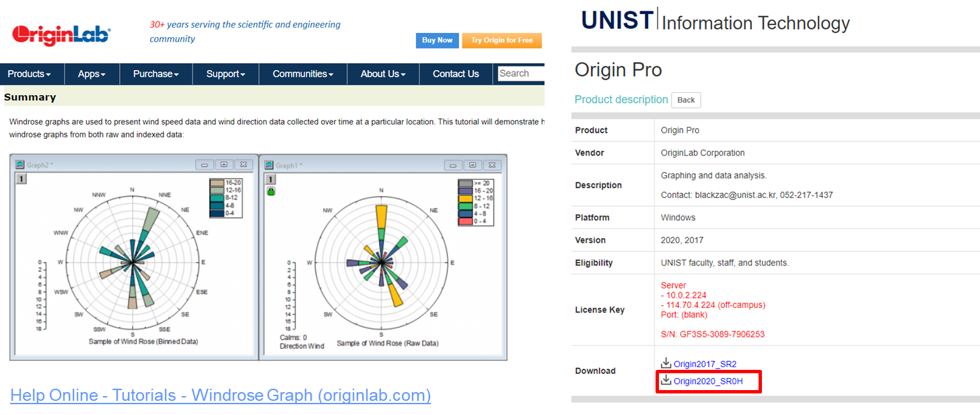The image size is (980, 415).
Task: Go to Contact Us page
Action: coord(456,74)
